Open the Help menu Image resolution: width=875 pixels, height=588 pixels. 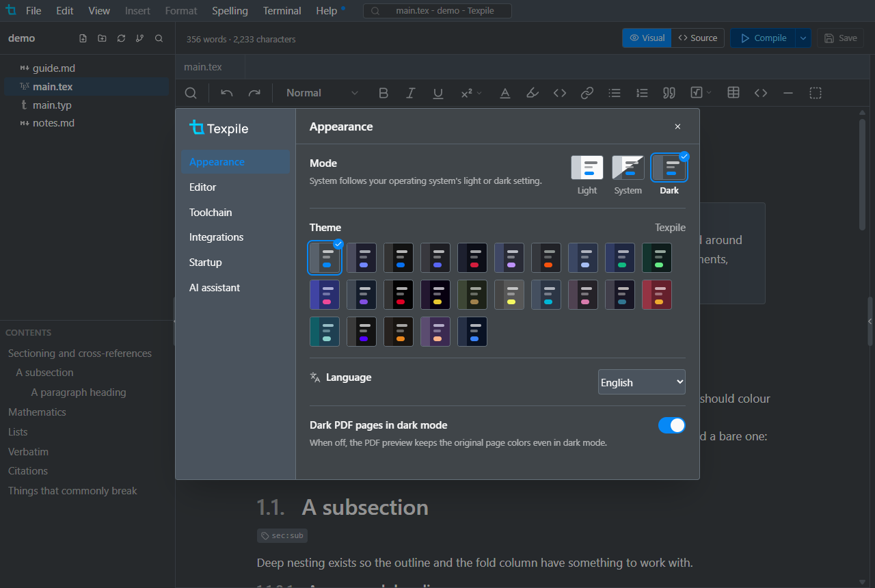pyautogui.click(x=327, y=11)
